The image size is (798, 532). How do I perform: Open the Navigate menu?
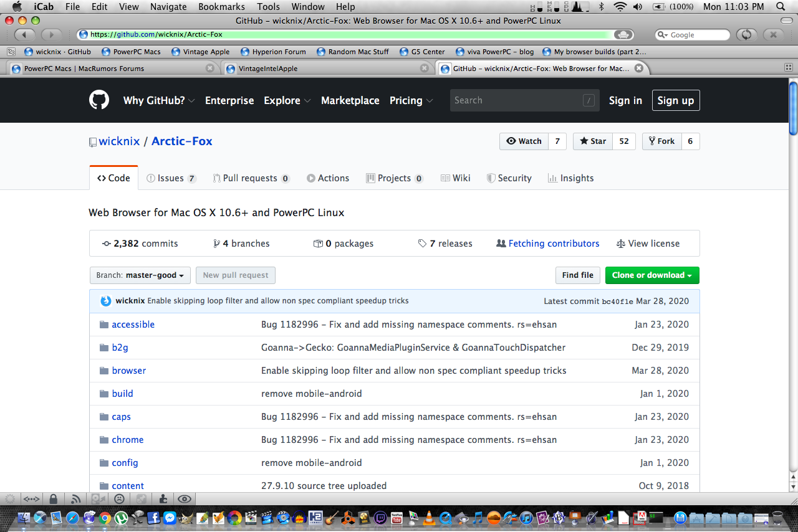[168, 7]
